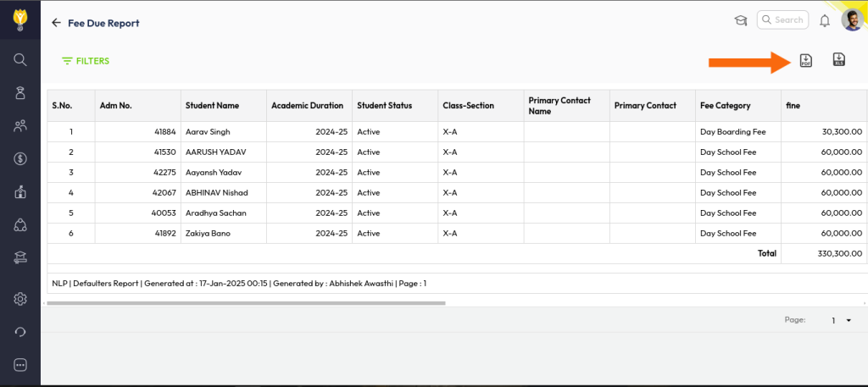Click the graduation cap icon in header
Screen dimensions: 868x387
coord(740,20)
